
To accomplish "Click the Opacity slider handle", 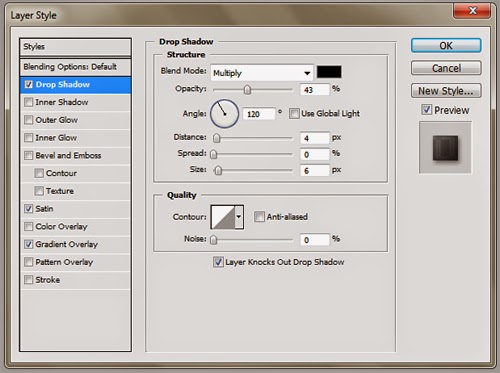I will pos(247,89).
